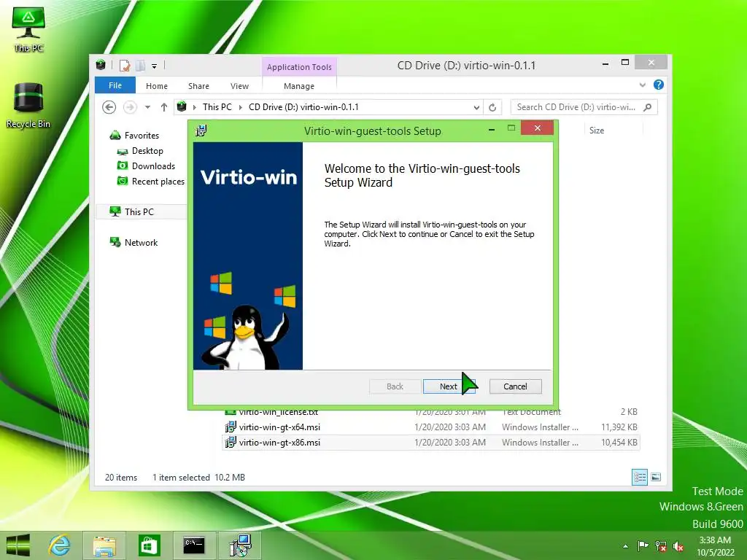This screenshot has height=560, width=747.
Task: Click virtio-win-gt-x64.msi installer icon
Action: [230, 427]
